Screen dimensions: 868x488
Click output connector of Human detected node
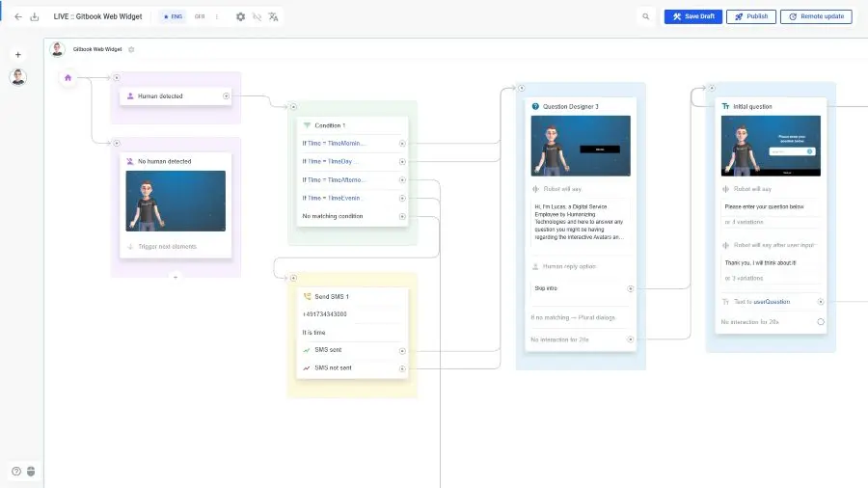pos(226,96)
